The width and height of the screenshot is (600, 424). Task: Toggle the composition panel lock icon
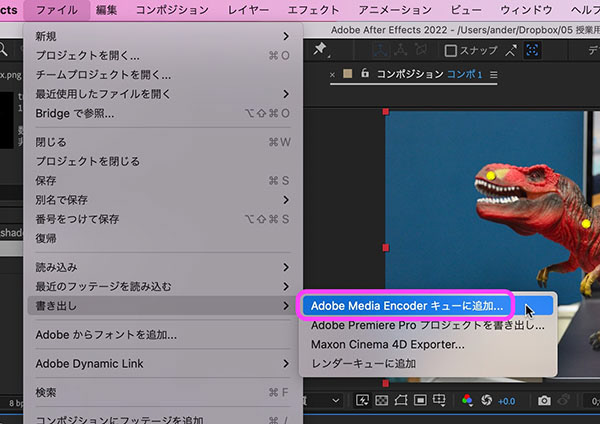click(x=365, y=73)
